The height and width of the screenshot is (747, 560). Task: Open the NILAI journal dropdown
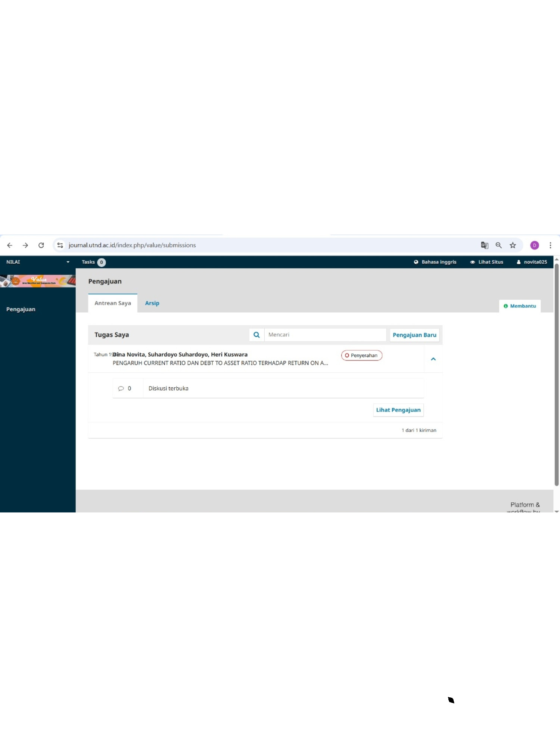pos(38,262)
